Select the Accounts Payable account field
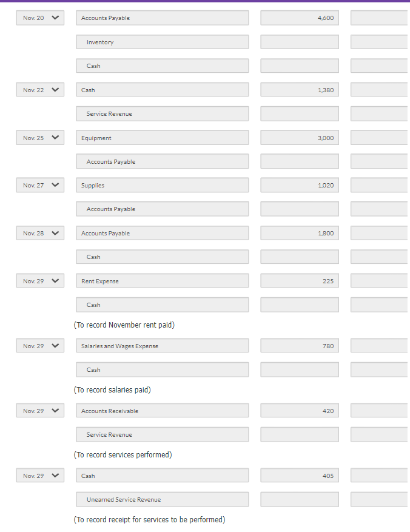Image resolution: width=410 pixels, height=532 pixels. coord(162,18)
